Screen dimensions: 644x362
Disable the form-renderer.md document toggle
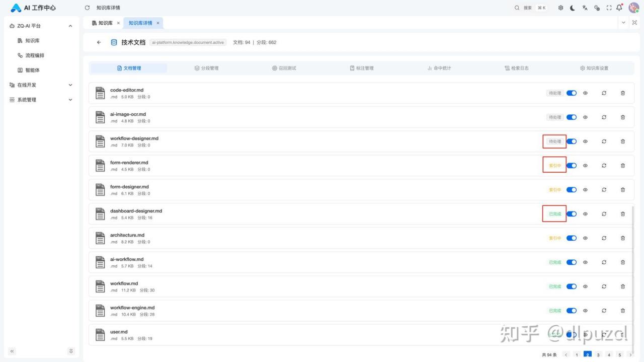(572, 166)
